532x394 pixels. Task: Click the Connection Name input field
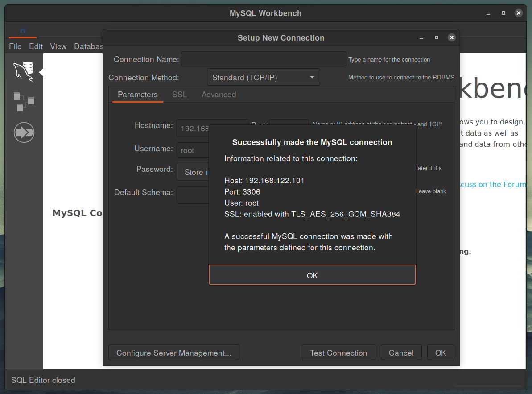click(x=264, y=59)
